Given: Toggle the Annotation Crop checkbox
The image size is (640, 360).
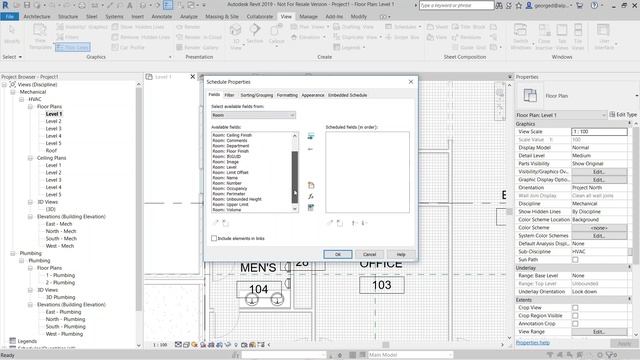Looking at the screenshot, I should 575,323.
